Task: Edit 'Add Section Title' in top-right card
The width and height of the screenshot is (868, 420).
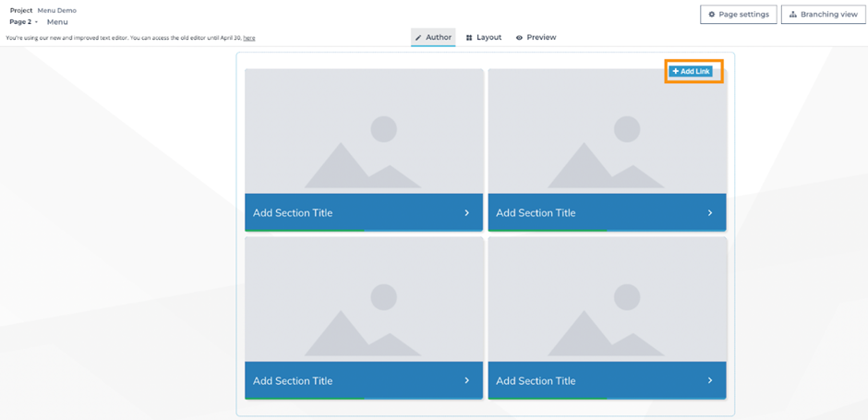Action: click(536, 213)
